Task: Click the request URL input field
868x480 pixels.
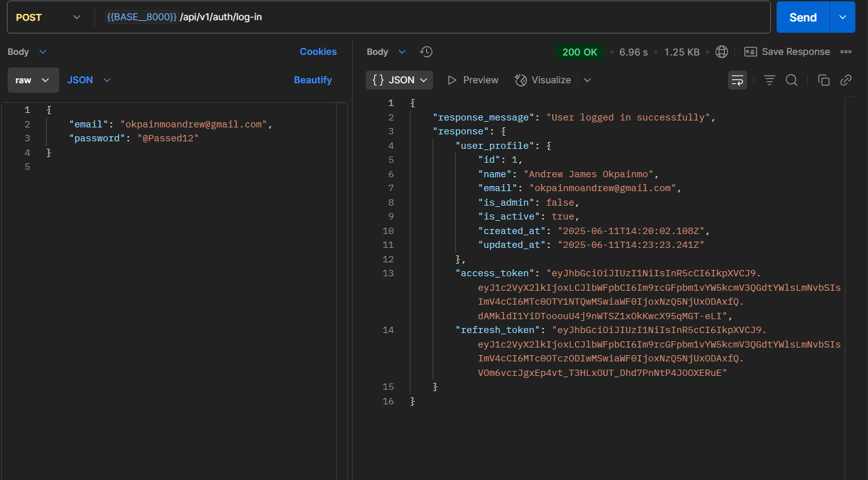Action: [x=432, y=17]
